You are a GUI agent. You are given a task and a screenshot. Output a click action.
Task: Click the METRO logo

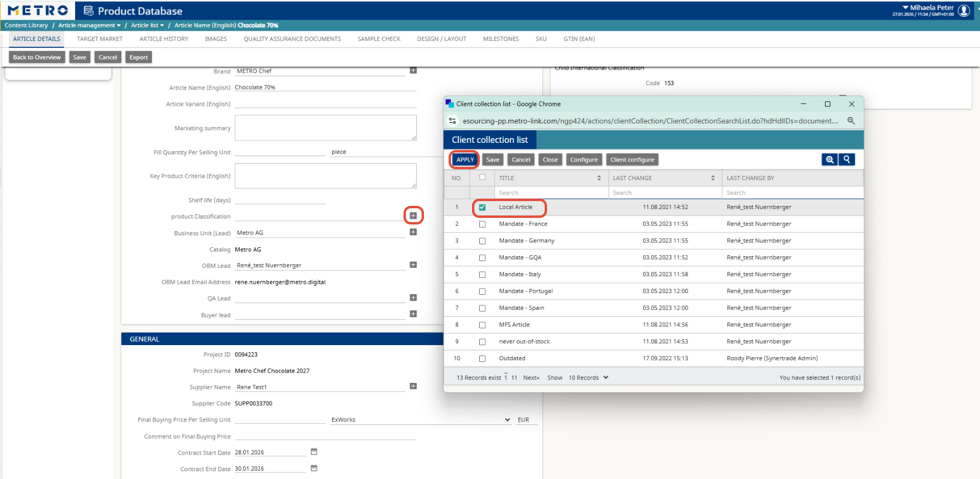click(x=38, y=11)
